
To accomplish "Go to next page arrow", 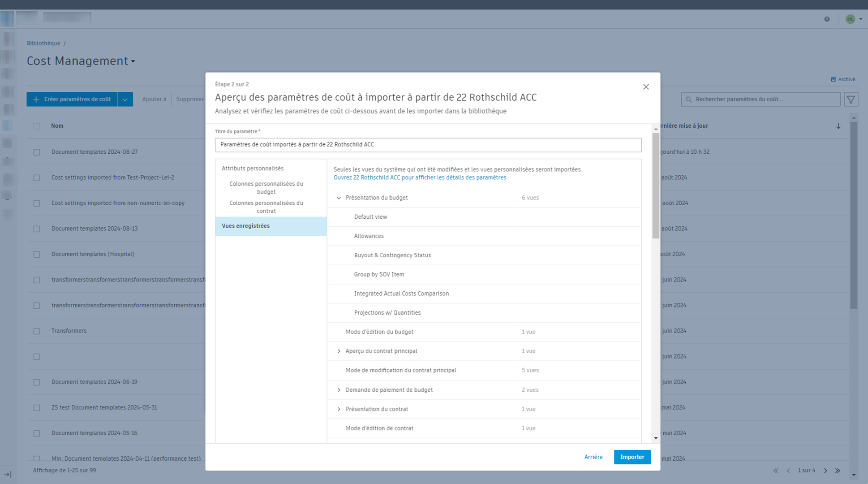I will (825, 471).
